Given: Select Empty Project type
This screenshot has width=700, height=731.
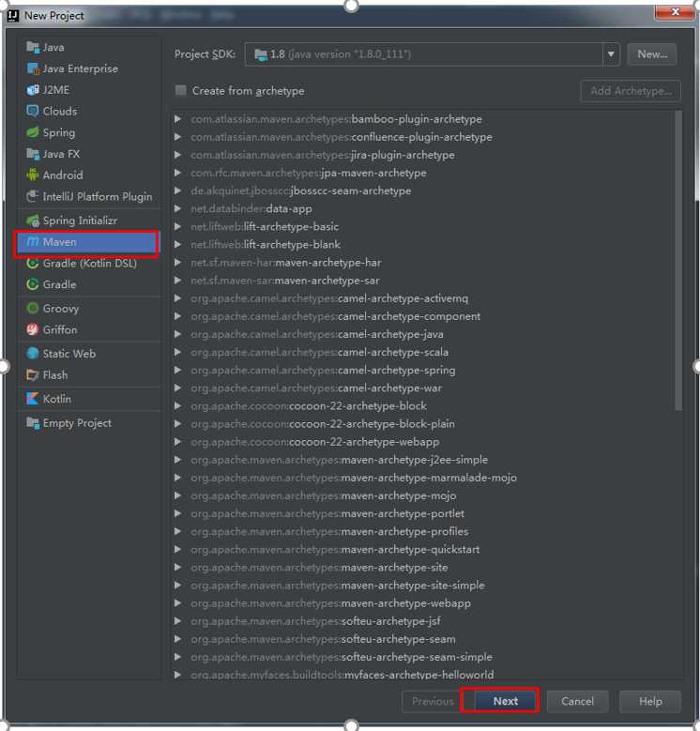Looking at the screenshot, I should pos(88,423).
